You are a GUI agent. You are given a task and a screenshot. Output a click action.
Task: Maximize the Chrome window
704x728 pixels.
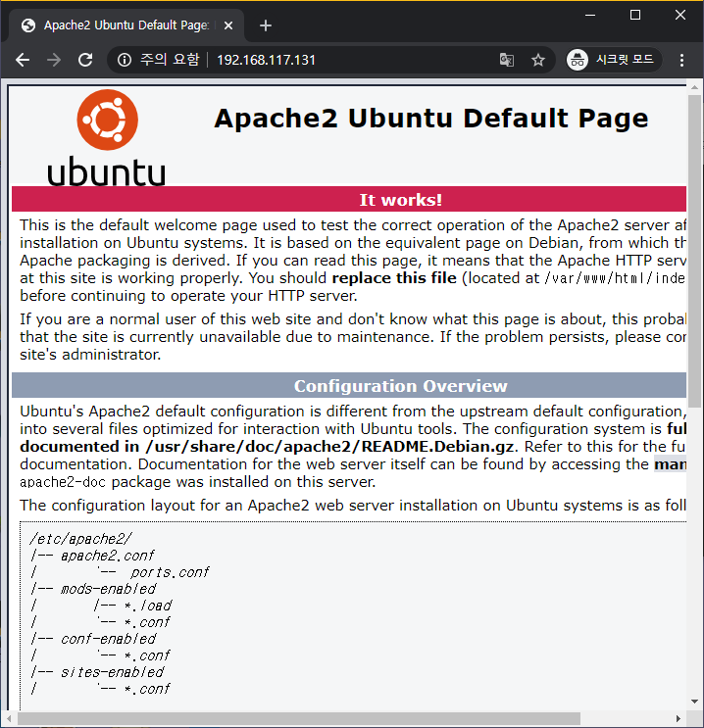[635, 16]
